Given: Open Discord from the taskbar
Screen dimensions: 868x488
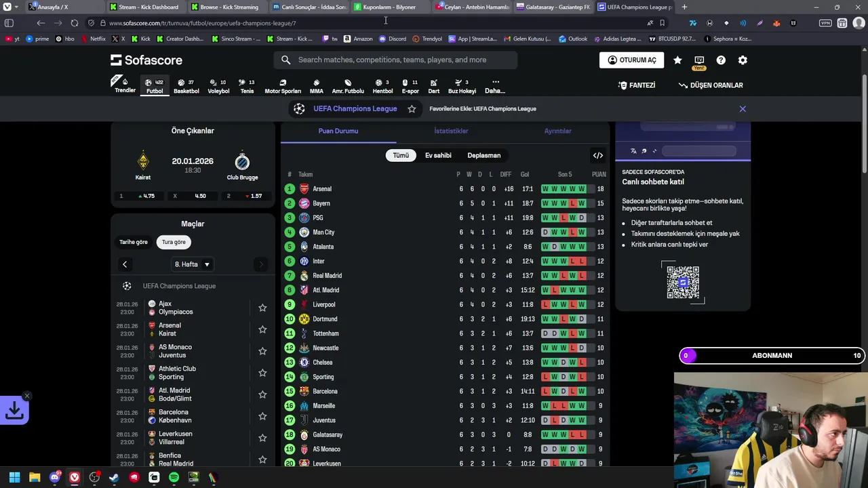Looking at the screenshot, I should coord(54,477).
